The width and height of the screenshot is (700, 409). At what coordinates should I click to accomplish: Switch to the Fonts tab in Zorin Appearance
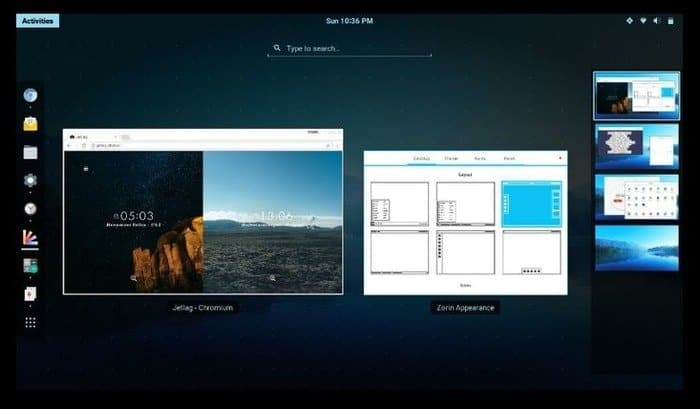point(480,159)
